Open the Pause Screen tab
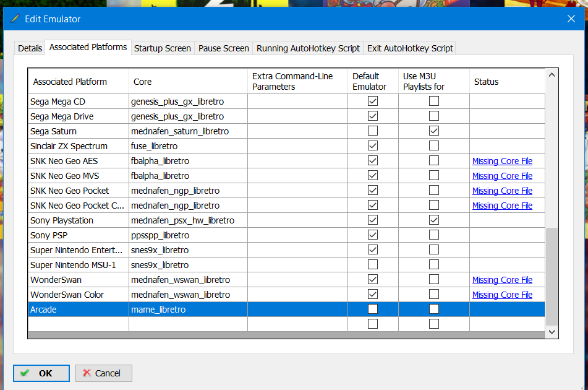Image resolution: width=588 pixels, height=390 pixels. (223, 48)
